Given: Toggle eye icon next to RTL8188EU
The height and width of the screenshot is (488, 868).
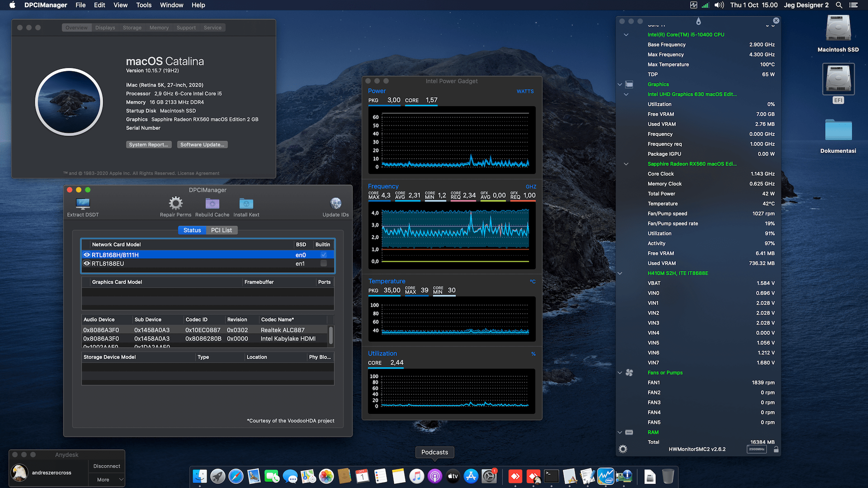Looking at the screenshot, I should [x=87, y=263].
